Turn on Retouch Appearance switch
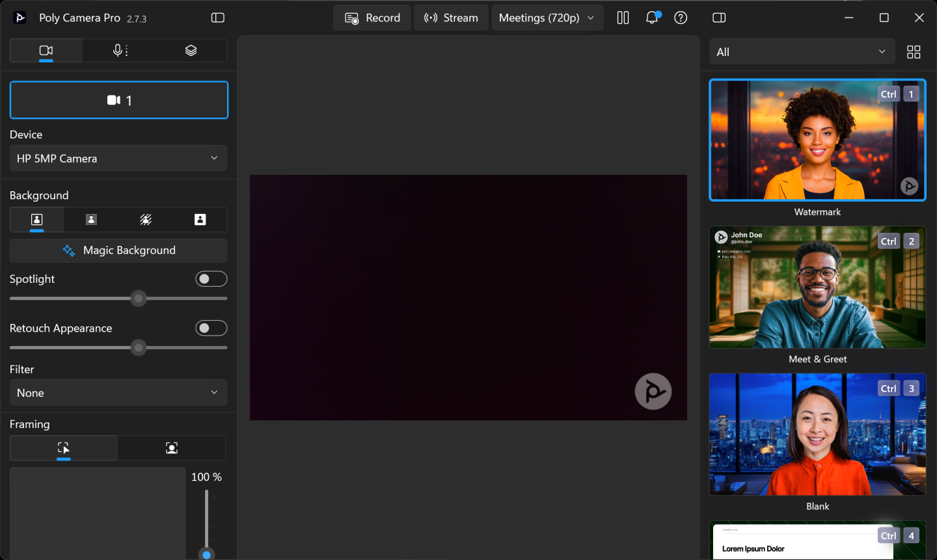Screen dimensions: 937x560 [x=211, y=328]
